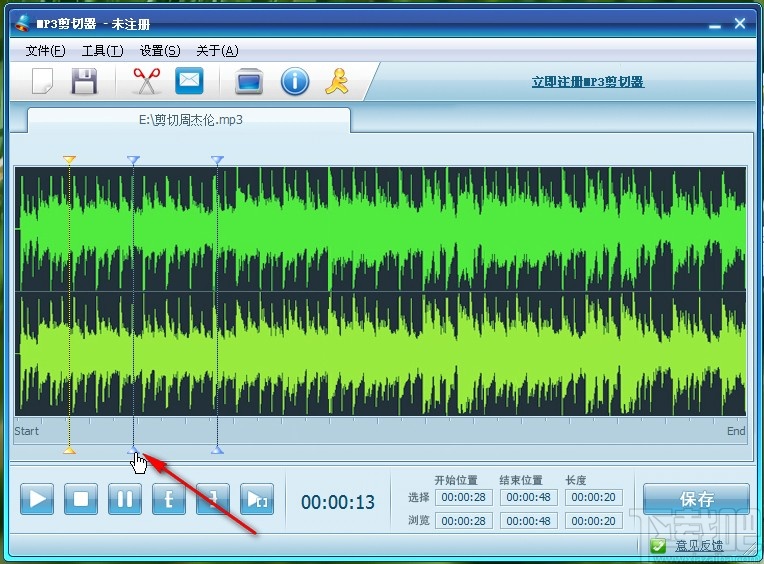
Task: Select the E:\剪切周杰伦.mp3 tab
Action: click(190, 120)
